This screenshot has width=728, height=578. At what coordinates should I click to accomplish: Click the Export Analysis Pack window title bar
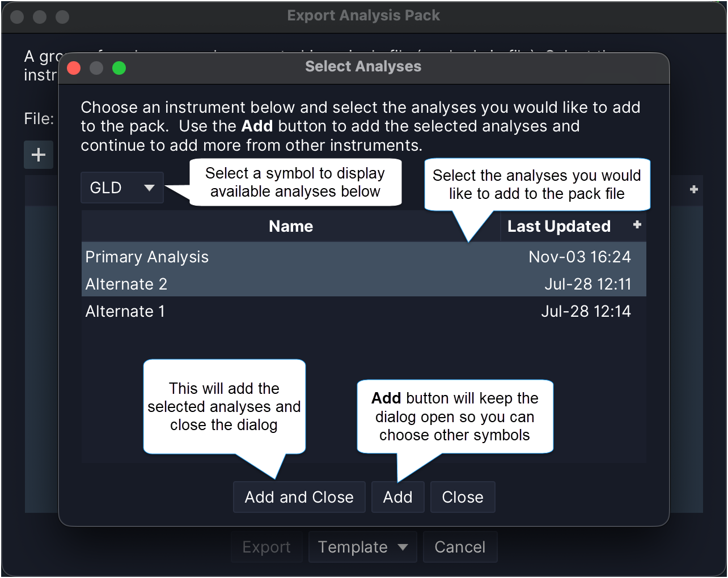[x=363, y=16]
